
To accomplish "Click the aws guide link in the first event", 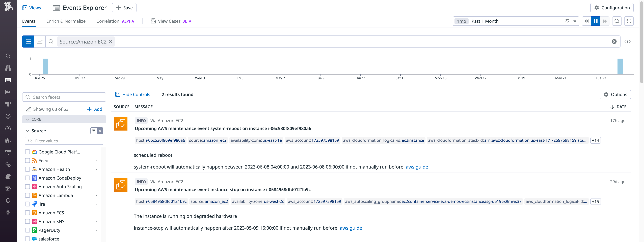I will point(417,167).
